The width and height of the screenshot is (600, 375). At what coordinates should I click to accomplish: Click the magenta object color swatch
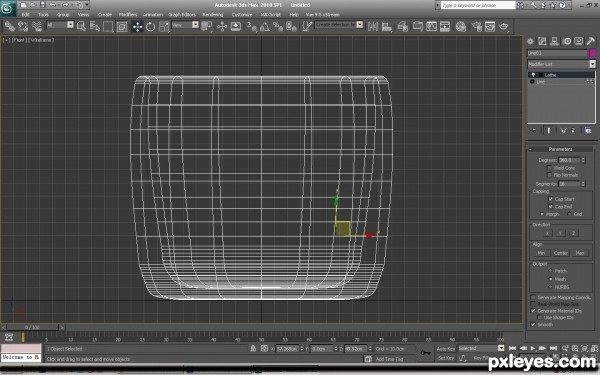593,53
